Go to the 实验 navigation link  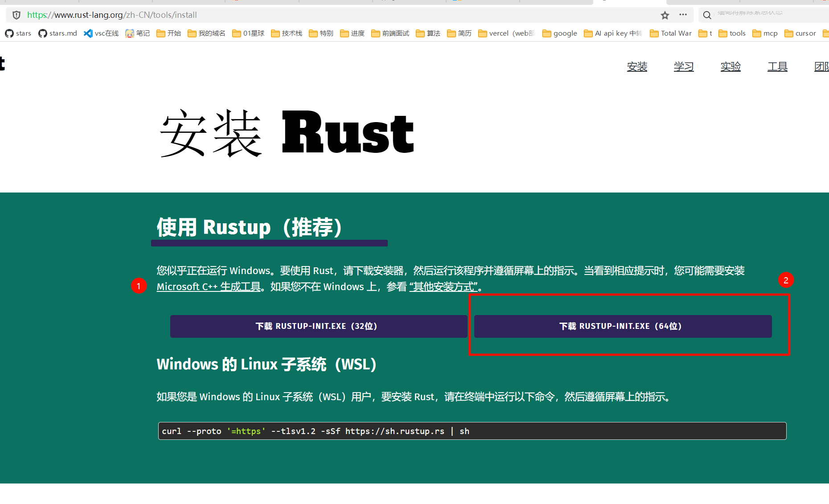click(x=731, y=66)
